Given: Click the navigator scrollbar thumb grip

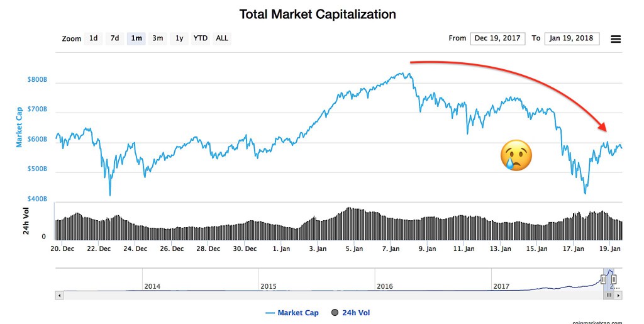Looking at the screenshot, I should click(x=609, y=295).
